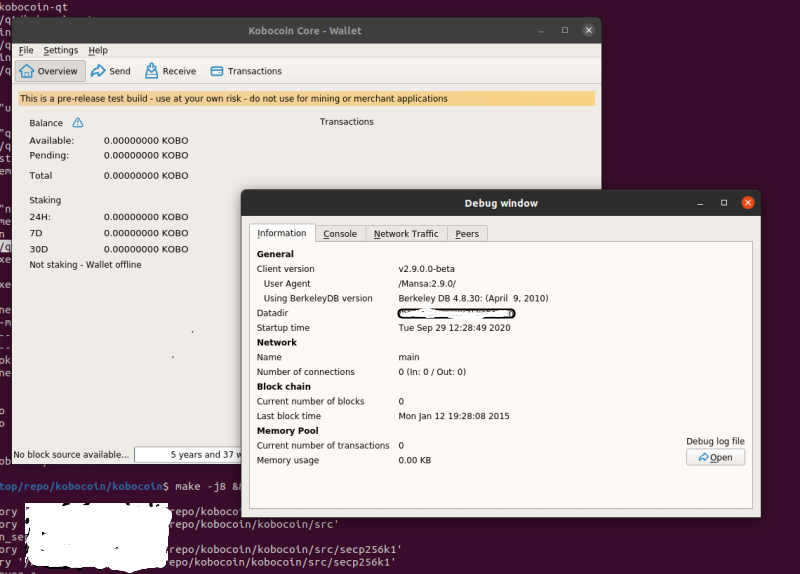The height and width of the screenshot is (574, 800).
Task: Select the User Agent value /Mansa:2.9.0/
Action: click(427, 284)
